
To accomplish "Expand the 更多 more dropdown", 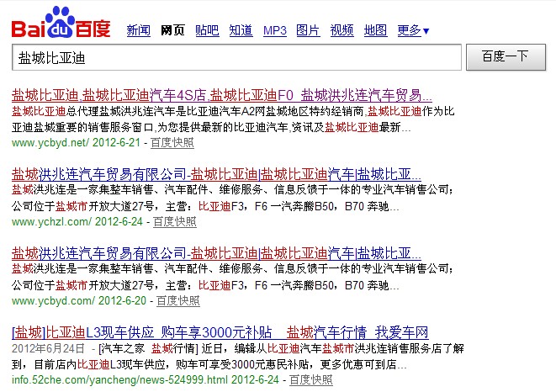I will (413, 31).
